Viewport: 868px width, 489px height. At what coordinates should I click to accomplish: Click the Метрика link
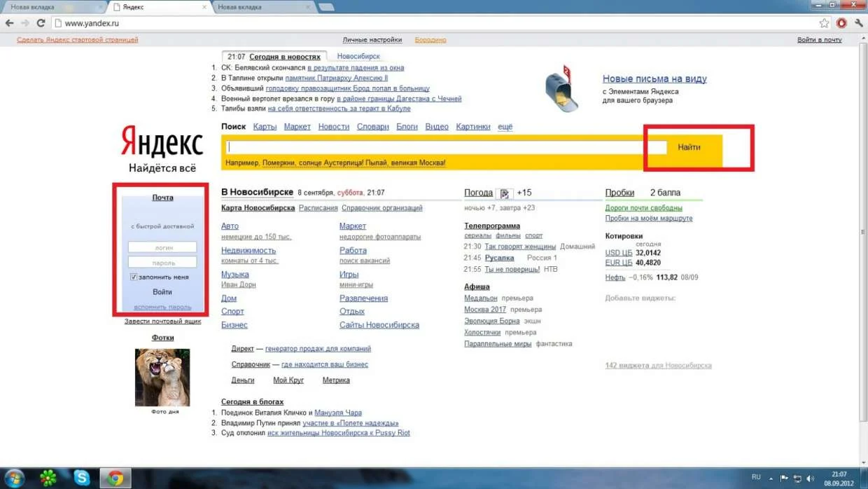(336, 380)
